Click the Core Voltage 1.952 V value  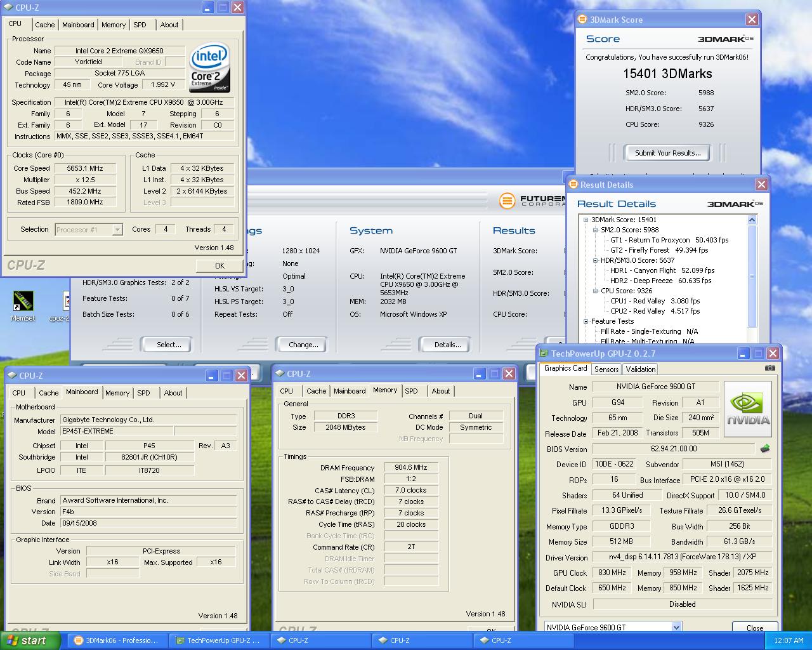pyautogui.click(x=164, y=84)
